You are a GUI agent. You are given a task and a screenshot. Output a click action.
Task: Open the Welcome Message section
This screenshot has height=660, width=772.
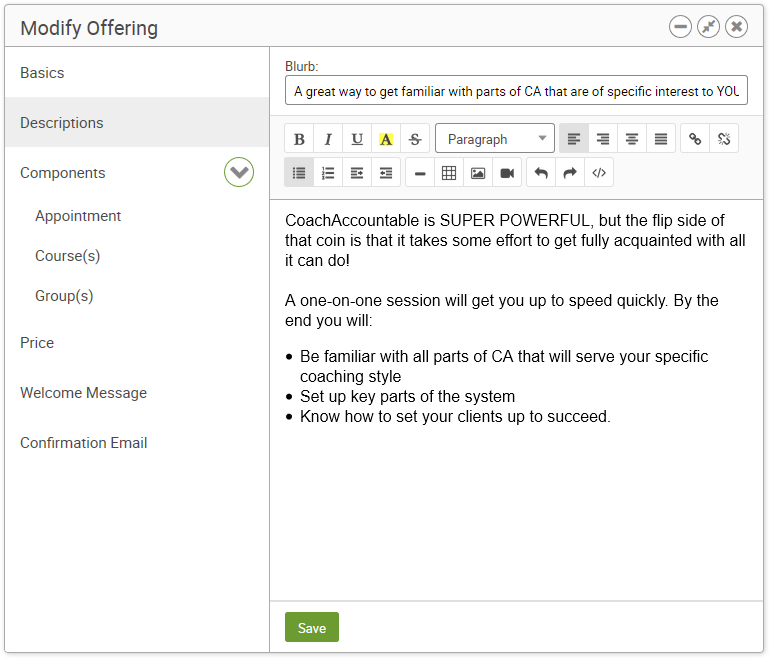(x=137, y=393)
